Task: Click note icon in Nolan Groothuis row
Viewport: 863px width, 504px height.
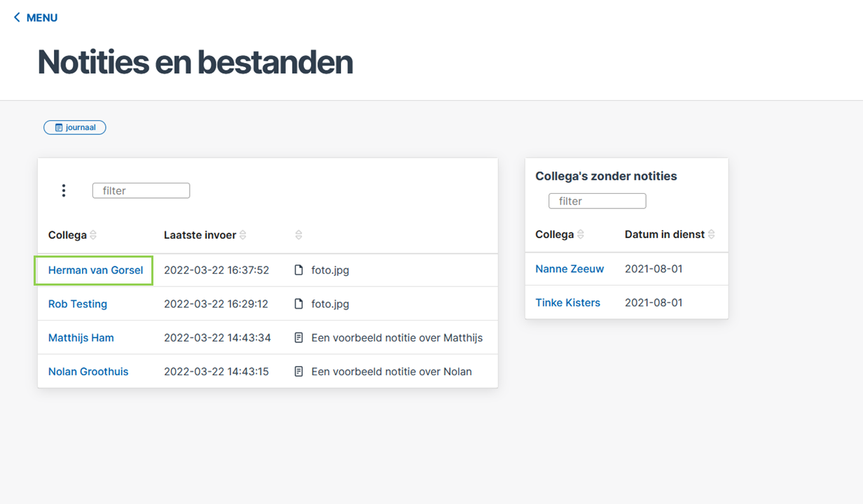Action: [x=299, y=371]
